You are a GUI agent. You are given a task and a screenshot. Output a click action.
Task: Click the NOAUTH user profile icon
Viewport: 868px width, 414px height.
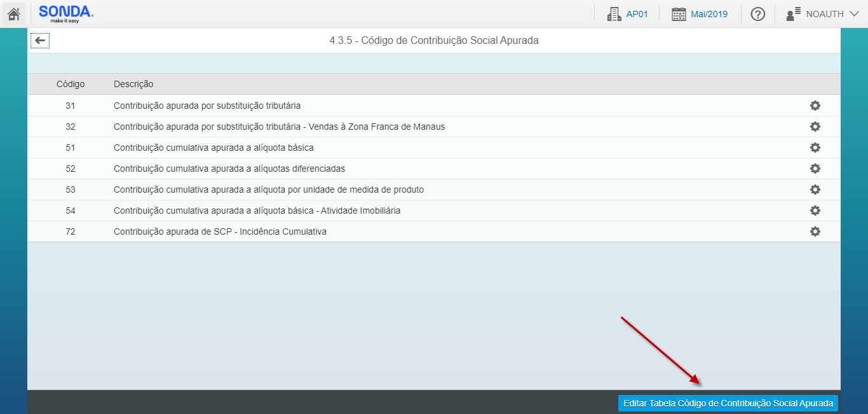point(793,14)
